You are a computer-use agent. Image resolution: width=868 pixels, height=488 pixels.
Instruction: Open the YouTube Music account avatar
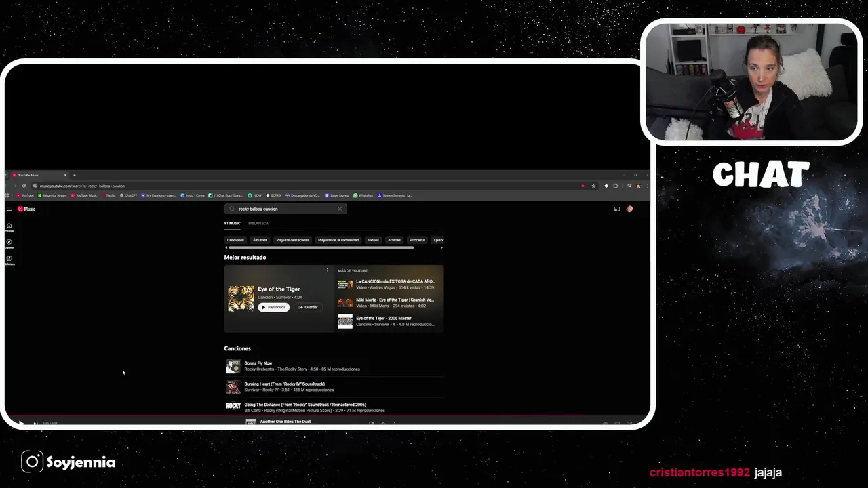[x=629, y=209]
